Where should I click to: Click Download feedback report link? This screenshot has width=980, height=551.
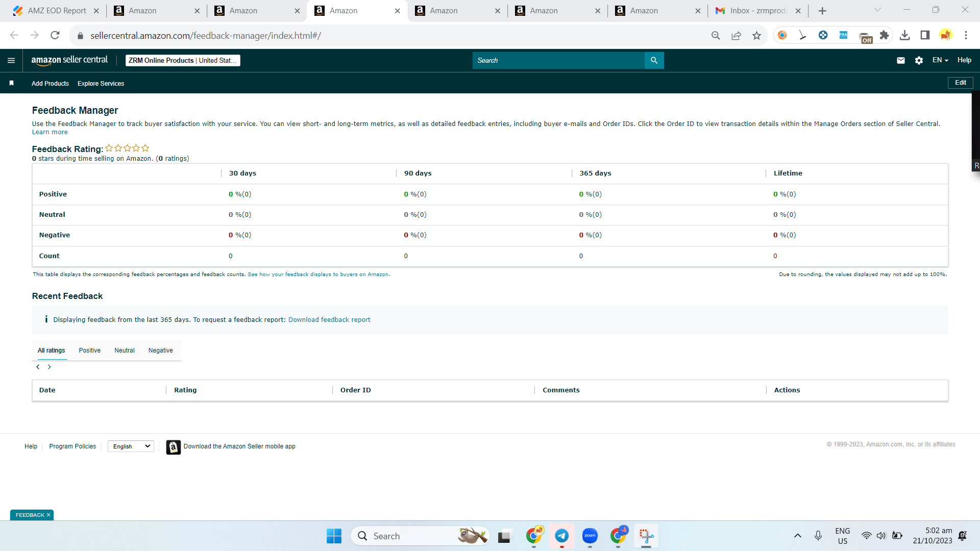329,320
